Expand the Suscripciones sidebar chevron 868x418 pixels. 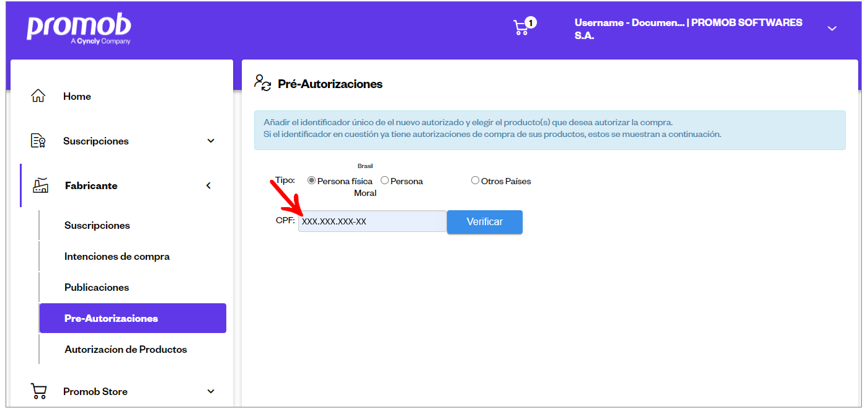pyautogui.click(x=211, y=141)
